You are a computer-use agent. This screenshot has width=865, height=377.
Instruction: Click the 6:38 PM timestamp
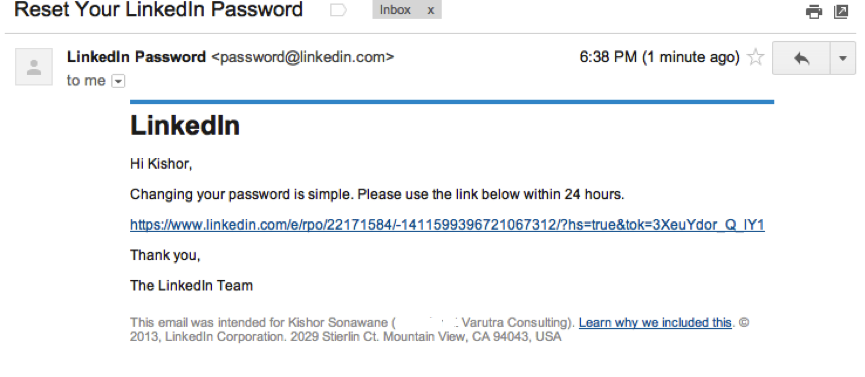659,57
